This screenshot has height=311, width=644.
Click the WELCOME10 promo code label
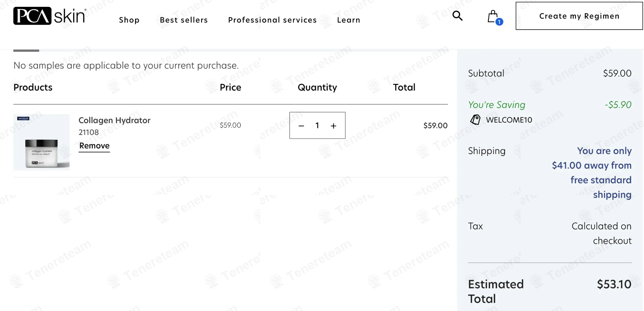tap(509, 120)
